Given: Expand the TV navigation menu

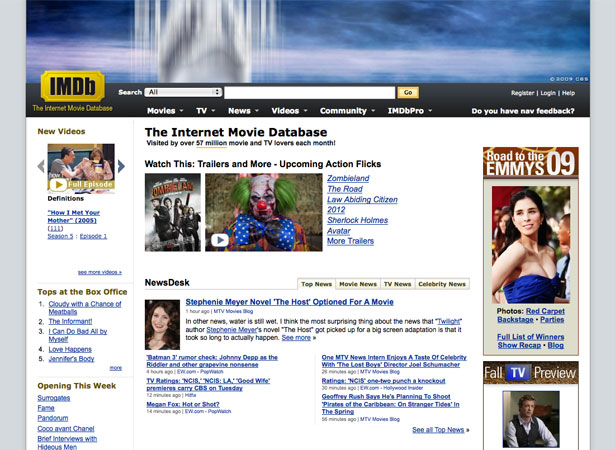Looking at the screenshot, I should 206,111.
